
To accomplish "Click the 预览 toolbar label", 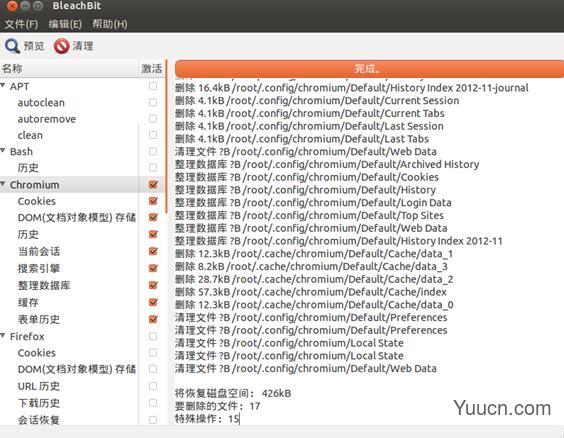I will pyautogui.click(x=34, y=46).
